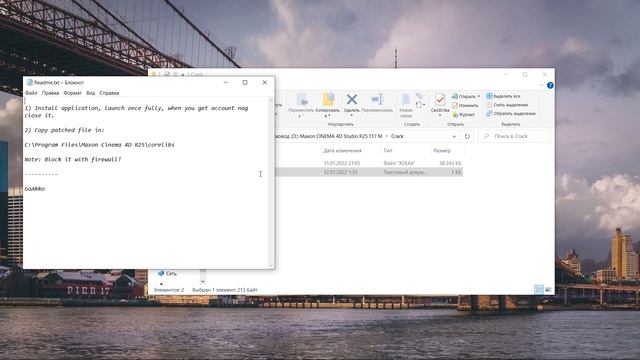This screenshot has height=360, width=640.
Task: Click Обратить выделение in Explorer ribbon
Action: (511, 114)
